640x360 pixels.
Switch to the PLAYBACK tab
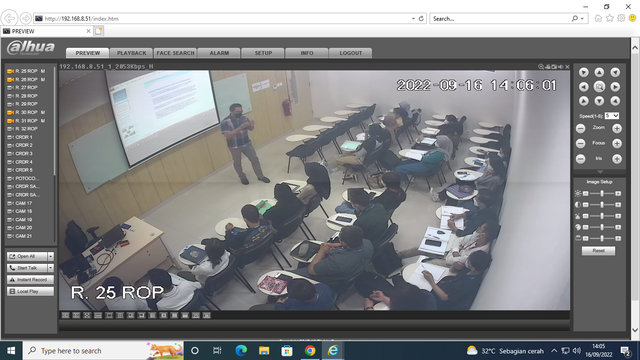click(x=131, y=53)
